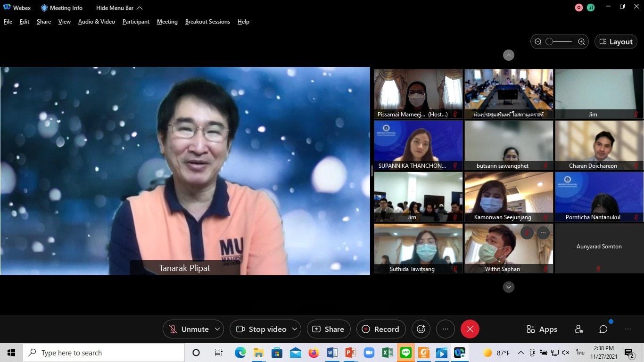Open the Participant menu
The width and height of the screenshot is (644, 362).
point(136,22)
